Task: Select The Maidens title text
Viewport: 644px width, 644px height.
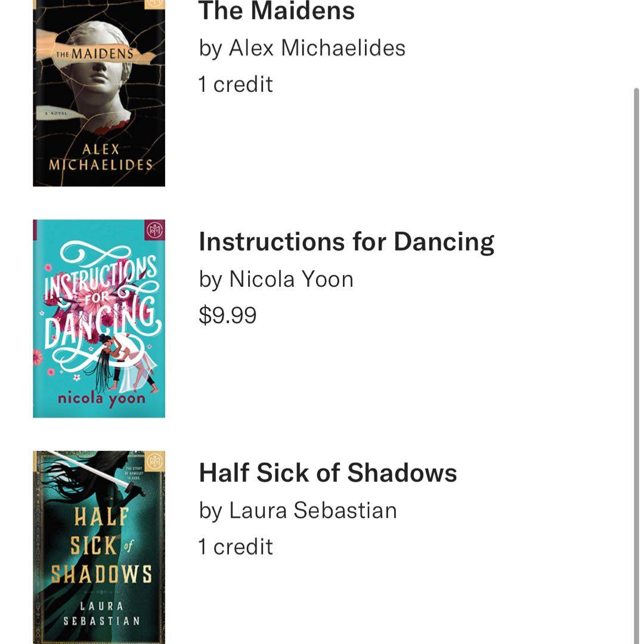Action: 276,11
